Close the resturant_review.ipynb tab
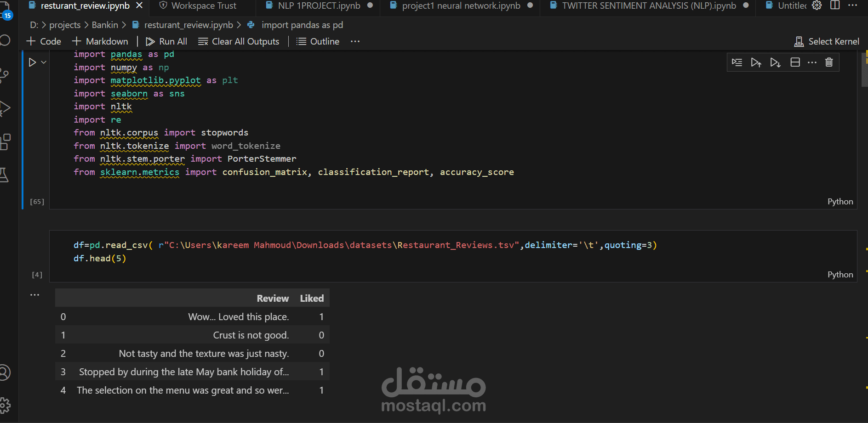The image size is (868, 423). [x=139, y=6]
